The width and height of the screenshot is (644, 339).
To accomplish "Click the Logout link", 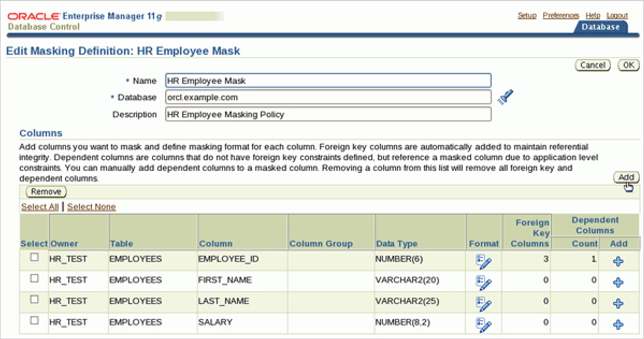I will [x=617, y=16].
